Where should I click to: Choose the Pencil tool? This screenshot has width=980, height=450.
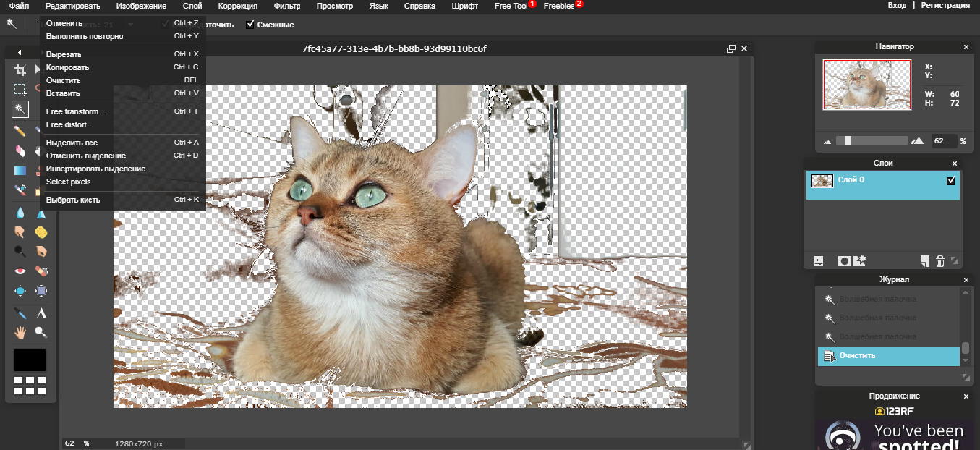click(20, 131)
